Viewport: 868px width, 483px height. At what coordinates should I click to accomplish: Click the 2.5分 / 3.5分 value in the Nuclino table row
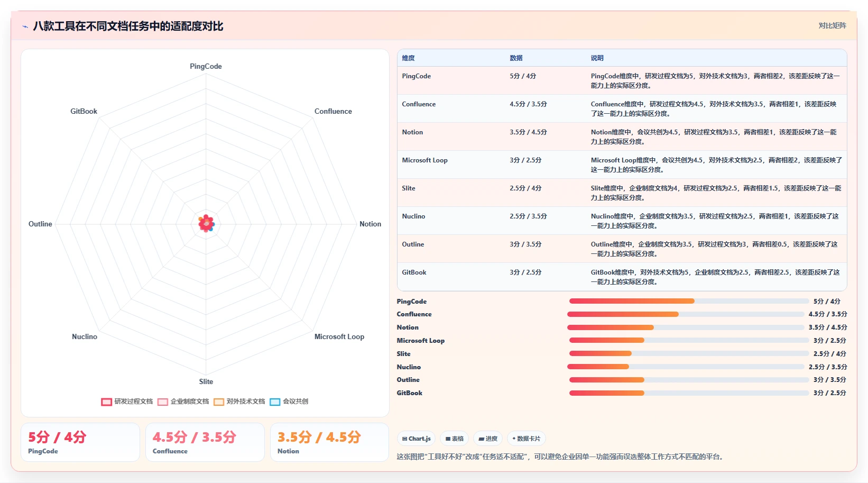(x=528, y=216)
